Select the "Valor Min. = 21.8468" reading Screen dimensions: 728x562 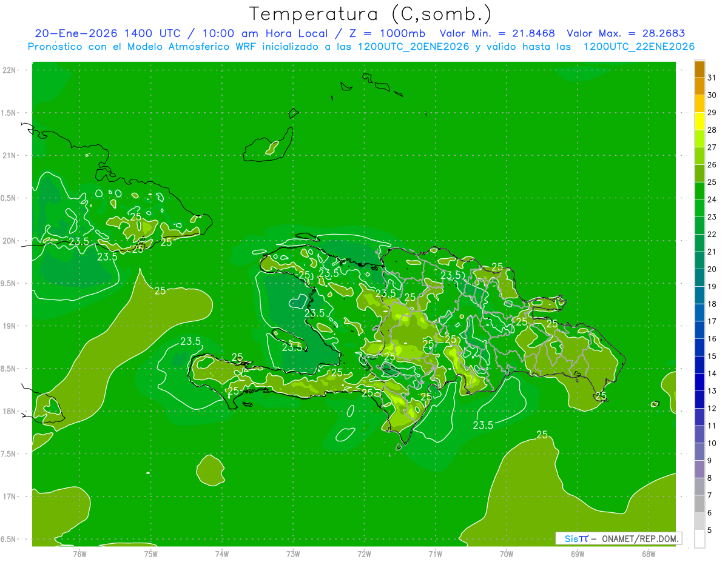point(497,33)
